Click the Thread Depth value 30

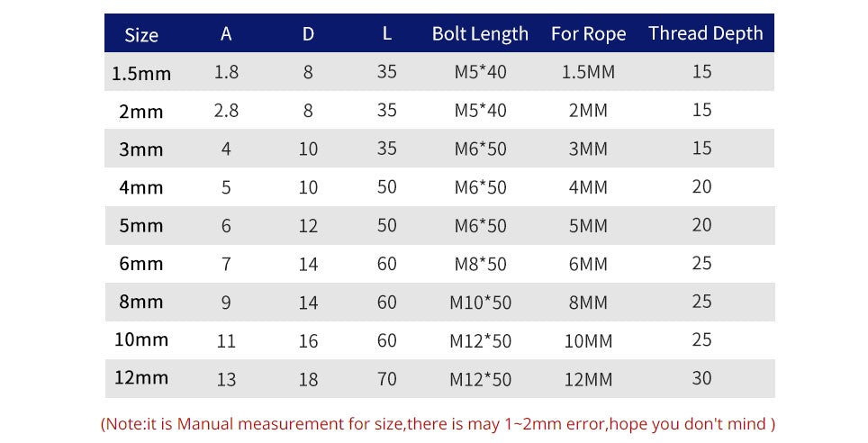pyautogui.click(x=702, y=378)
